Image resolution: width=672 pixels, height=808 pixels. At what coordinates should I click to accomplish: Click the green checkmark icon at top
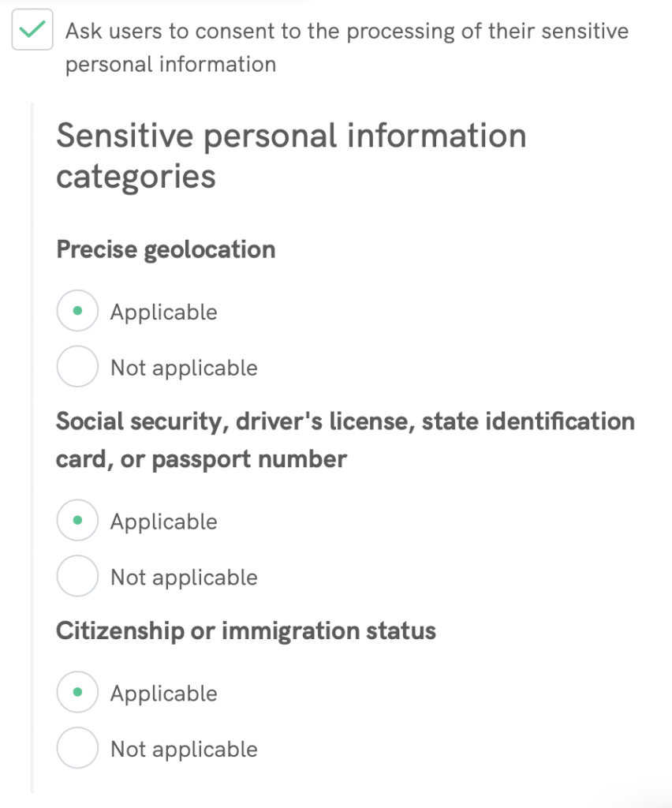[32, 31]
